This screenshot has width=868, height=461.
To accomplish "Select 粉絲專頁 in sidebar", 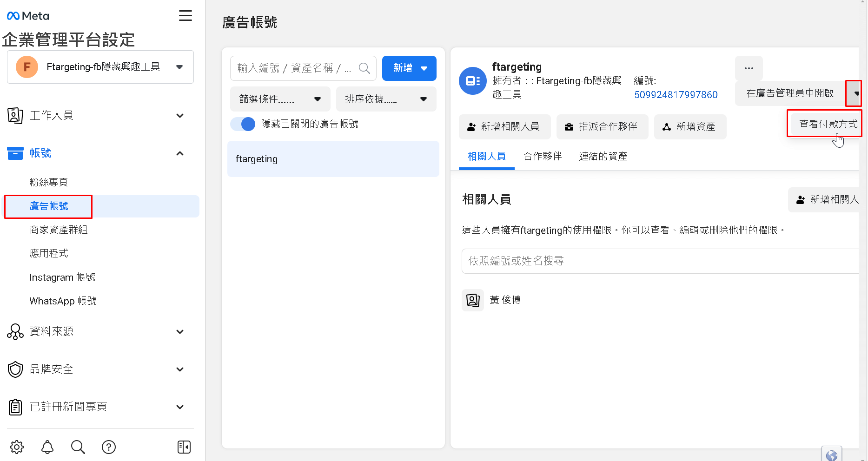I will point(49,182).
